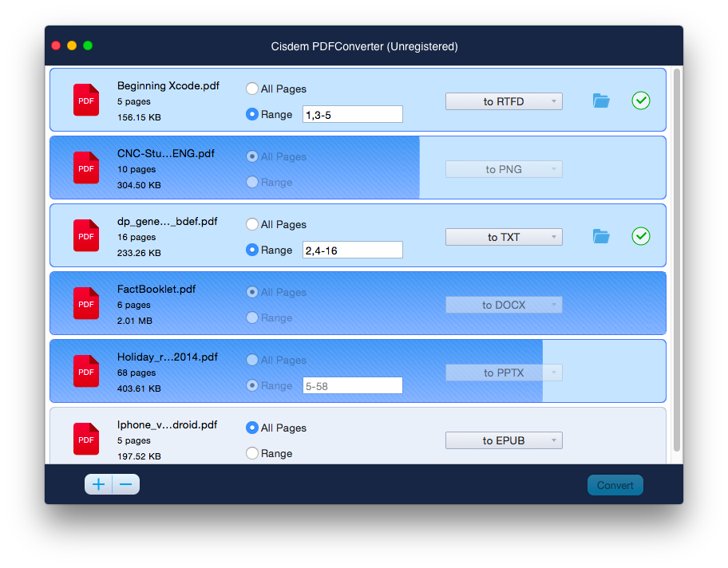Select Range radio for dp_gene..._bdef.pdf

pyautogui.click(x=251, y=250)
